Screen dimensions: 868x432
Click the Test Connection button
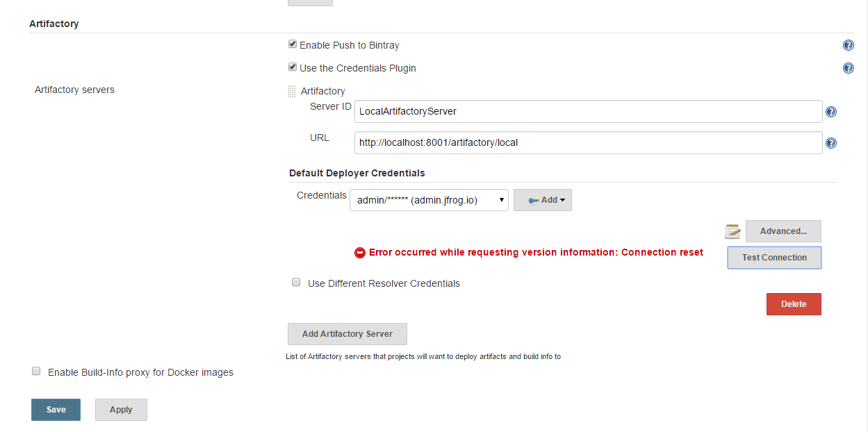coord(774,258)
